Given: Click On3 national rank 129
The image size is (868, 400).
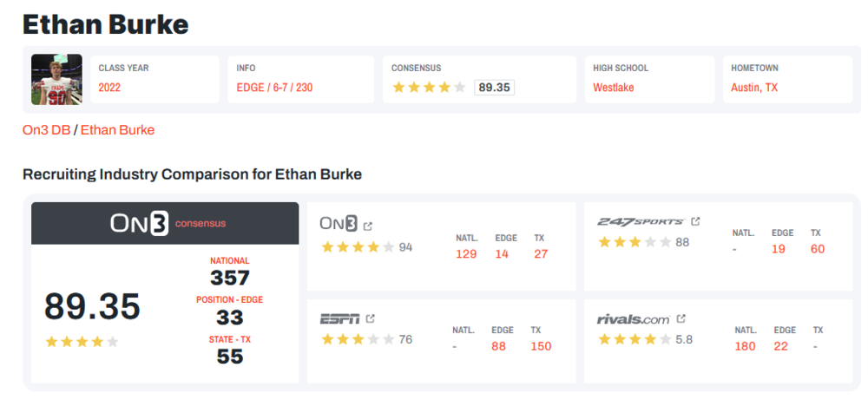Looking at the screenshot, I should tap(466, 253).
